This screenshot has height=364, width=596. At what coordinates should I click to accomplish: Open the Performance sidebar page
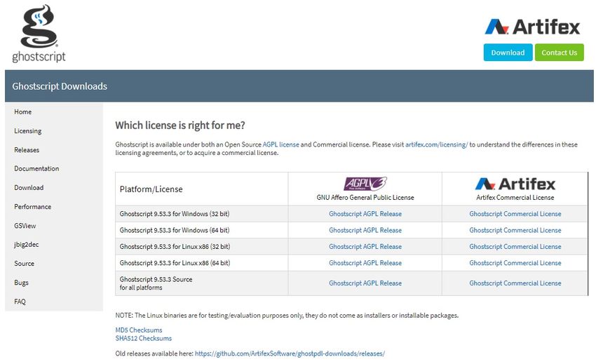click(33, 207)
